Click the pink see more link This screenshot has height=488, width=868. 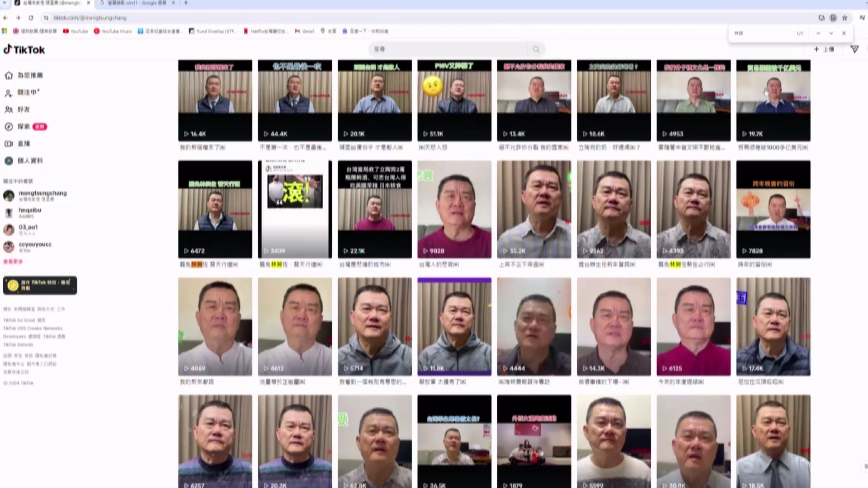(13, 262)
